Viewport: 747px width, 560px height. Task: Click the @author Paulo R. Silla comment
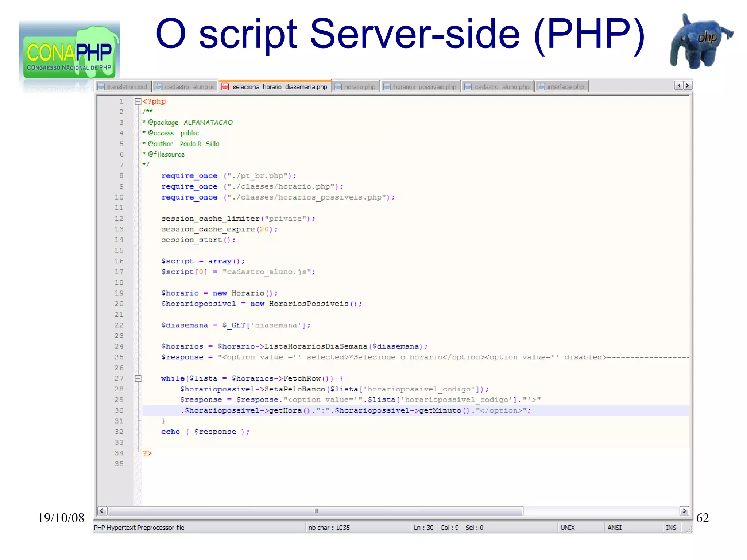coord(181,144)
